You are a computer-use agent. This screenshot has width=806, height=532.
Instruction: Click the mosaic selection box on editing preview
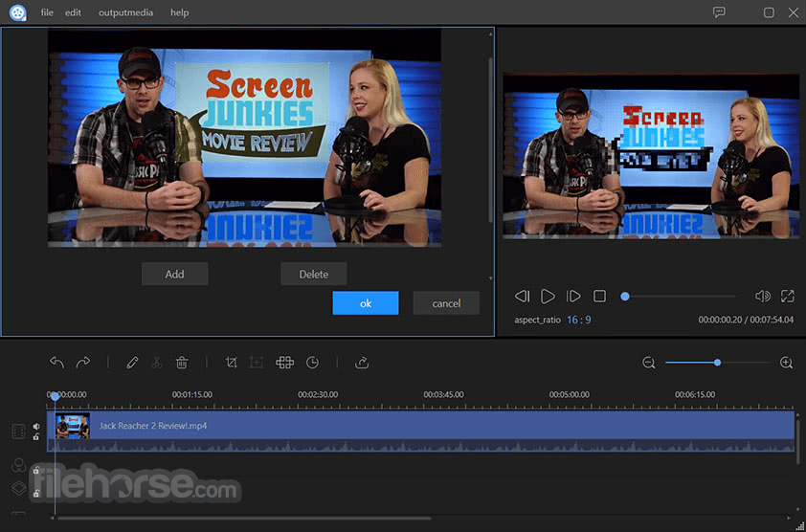pyautogui.click(x=253, y=112)
